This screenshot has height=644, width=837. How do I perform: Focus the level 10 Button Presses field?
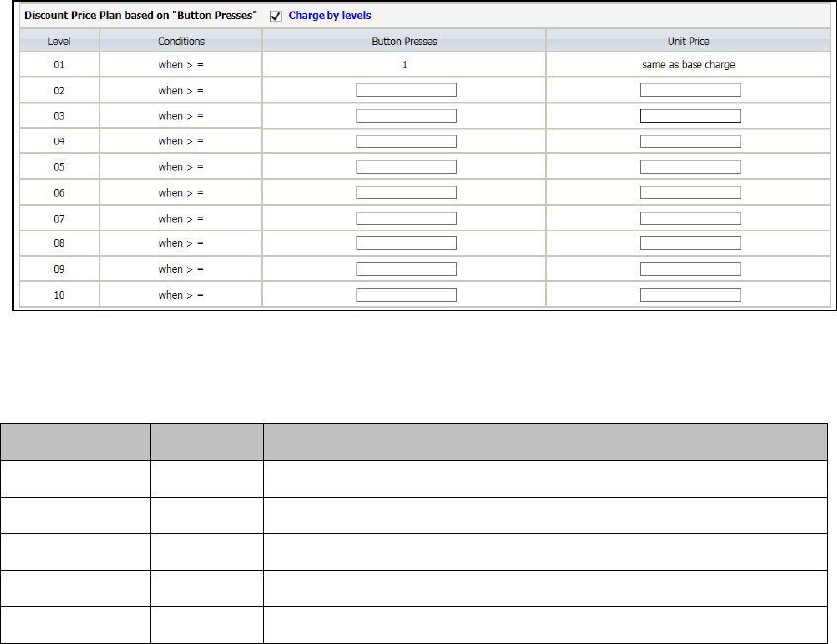point(407,295)
